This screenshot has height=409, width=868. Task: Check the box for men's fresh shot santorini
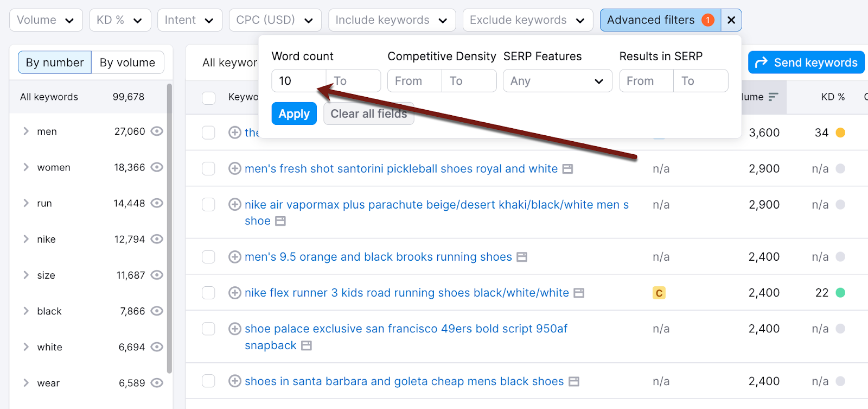[x=209, y=168]
